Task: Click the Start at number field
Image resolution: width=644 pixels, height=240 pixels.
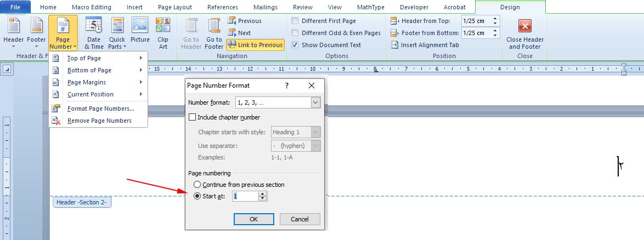Action: pyautogui.click(x=245, y=196)
